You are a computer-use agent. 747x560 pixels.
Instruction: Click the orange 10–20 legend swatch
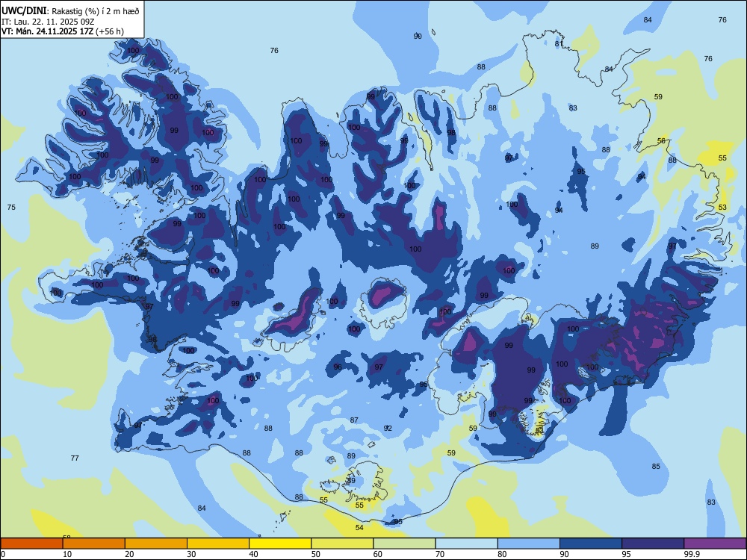pyautogui.click(x=94, y=544)
